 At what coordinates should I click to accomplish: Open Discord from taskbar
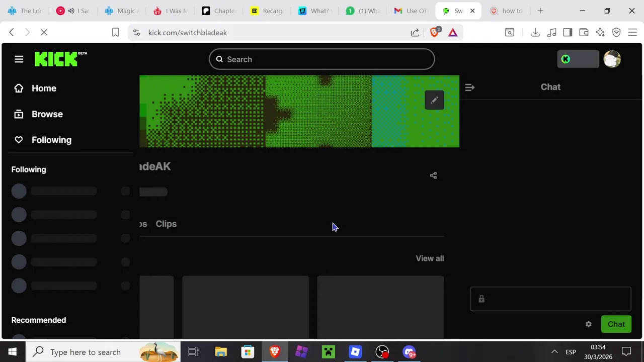[x=409, y=352]
